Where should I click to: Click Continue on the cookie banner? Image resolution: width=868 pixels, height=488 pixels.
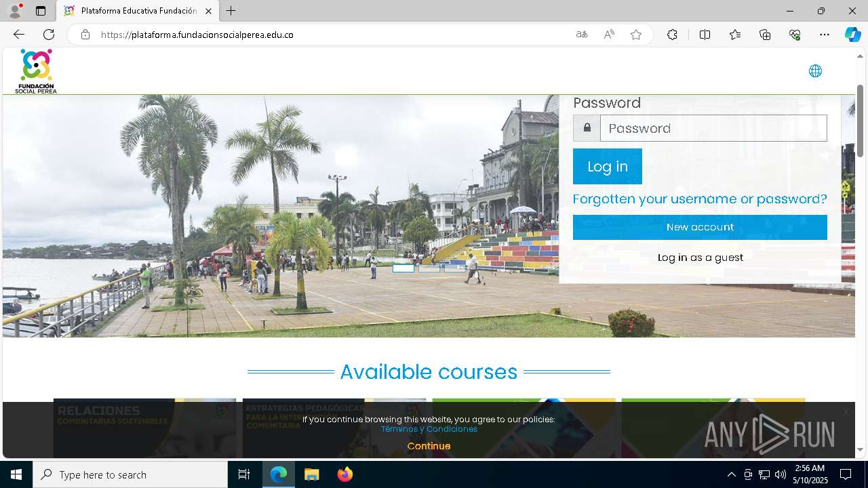click(429, 446)
